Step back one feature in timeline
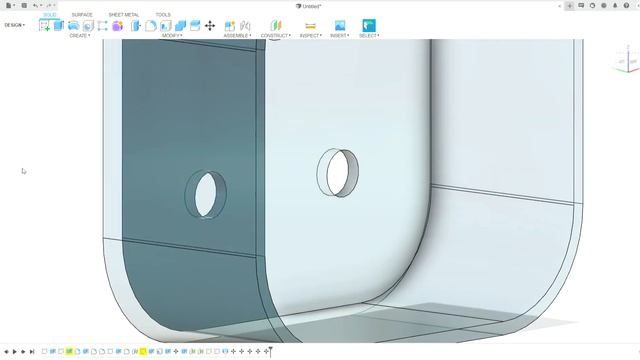Viewport: 640px width, 360px height. (7, 351)
